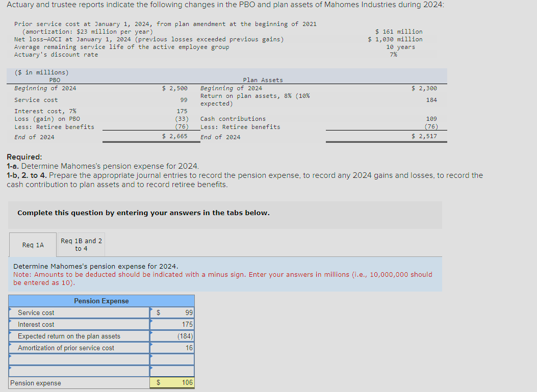Click the hint triangle on the Service cost row

click(10, 310)
